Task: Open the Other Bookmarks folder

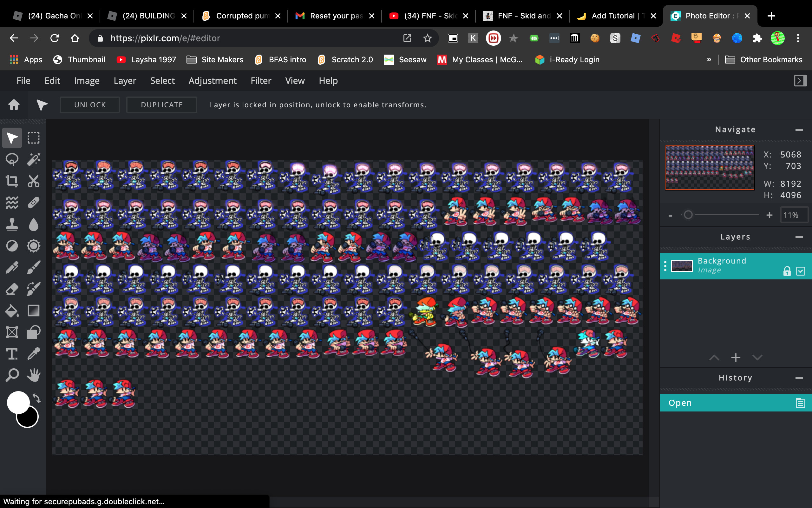Action: click(x=764, y=59)
